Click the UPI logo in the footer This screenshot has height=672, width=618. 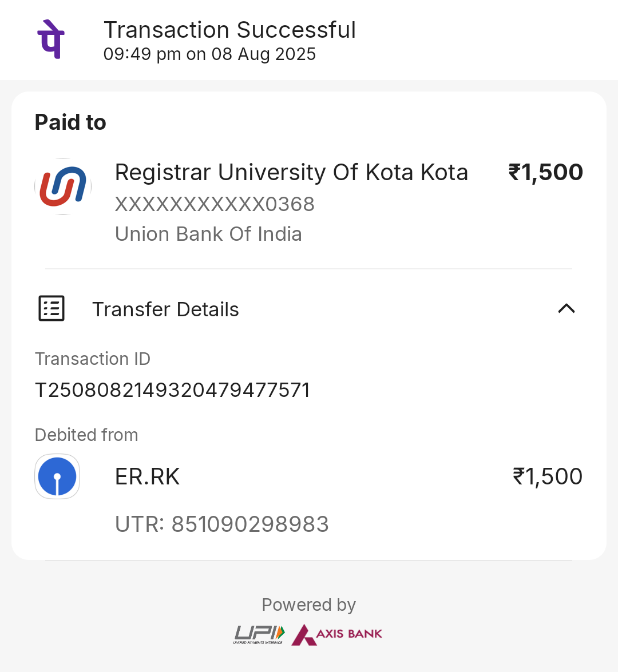tap(259, 634)
